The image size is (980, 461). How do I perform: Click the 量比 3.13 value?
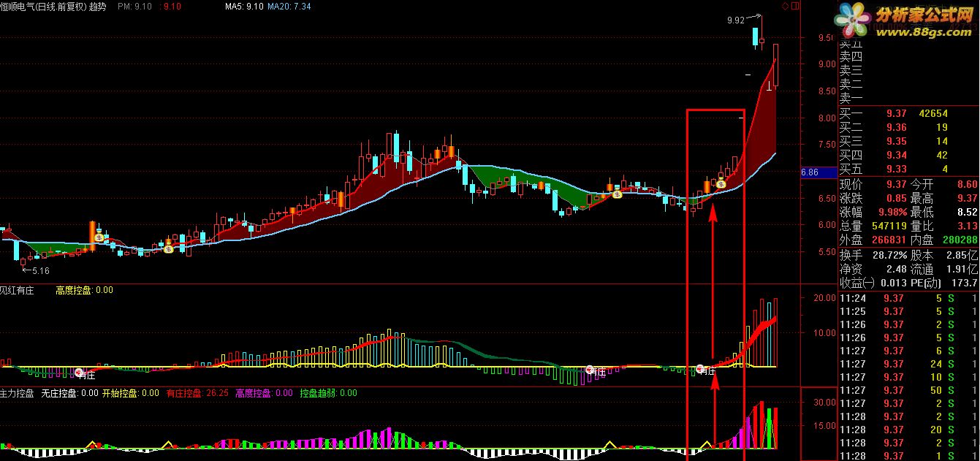[968, 226]
